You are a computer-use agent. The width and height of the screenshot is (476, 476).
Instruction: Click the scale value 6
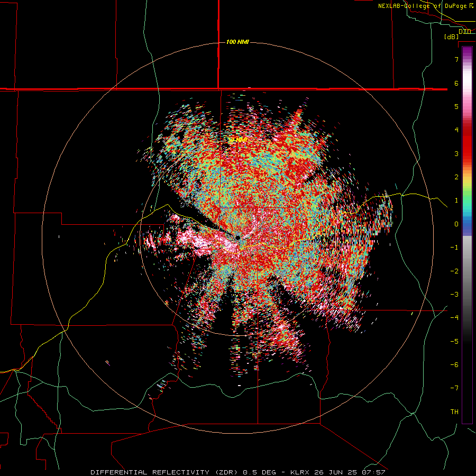[x=456, y=83]
